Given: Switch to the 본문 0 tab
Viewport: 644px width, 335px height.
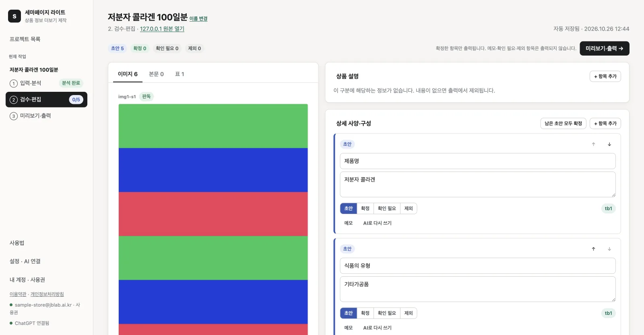Looking at the screenshot, I should 156,74.
